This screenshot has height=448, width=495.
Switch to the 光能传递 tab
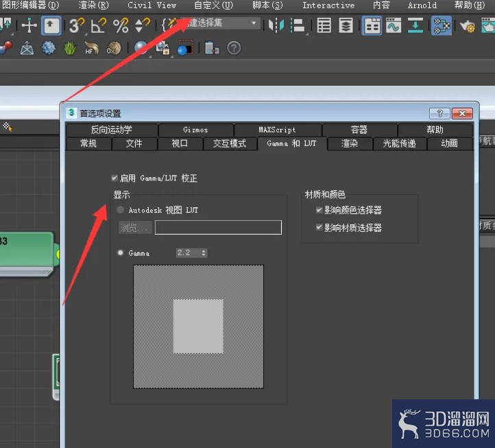tap(399, 144)
